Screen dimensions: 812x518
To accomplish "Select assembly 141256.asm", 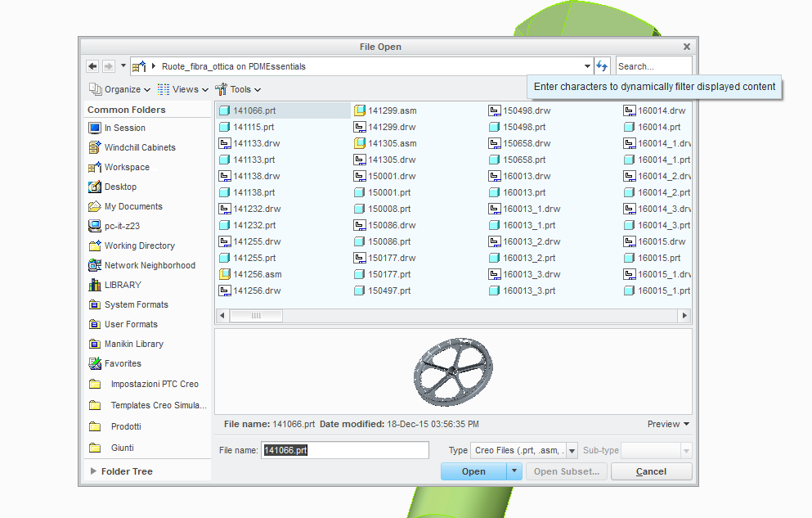I will click(x=250, y=274).
